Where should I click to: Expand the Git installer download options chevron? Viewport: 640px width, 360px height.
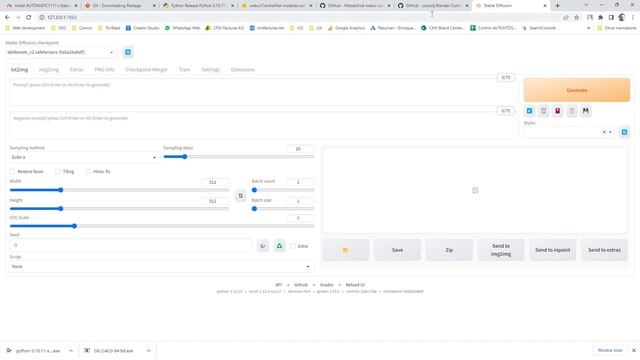coord(148,351)
